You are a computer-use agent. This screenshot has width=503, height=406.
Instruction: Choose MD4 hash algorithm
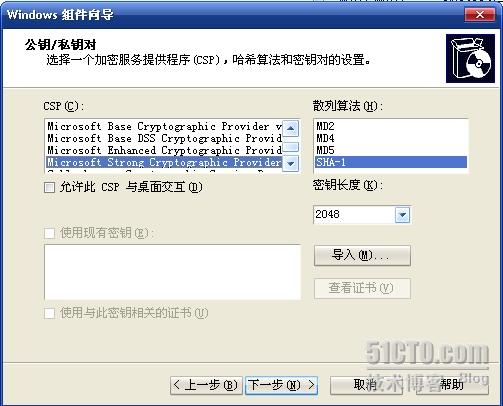coord(391,138)
